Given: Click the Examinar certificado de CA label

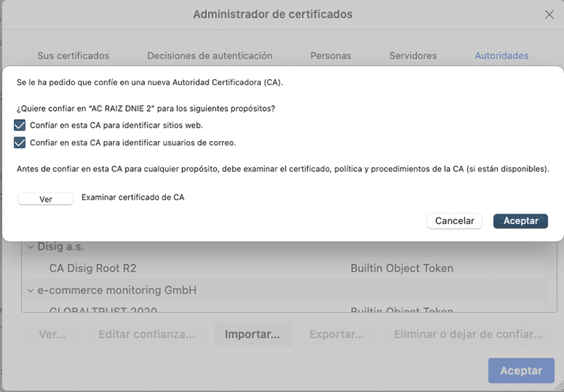Looking at the screenshot, I should (x=133, y=197).
